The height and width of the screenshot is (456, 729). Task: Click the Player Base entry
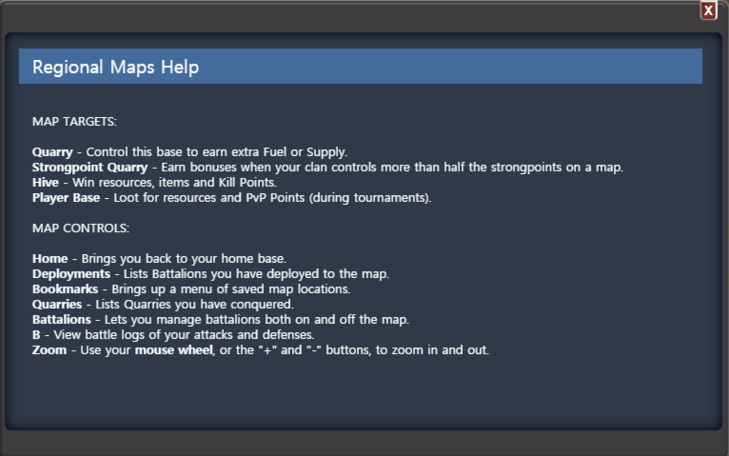click(66, 198)
